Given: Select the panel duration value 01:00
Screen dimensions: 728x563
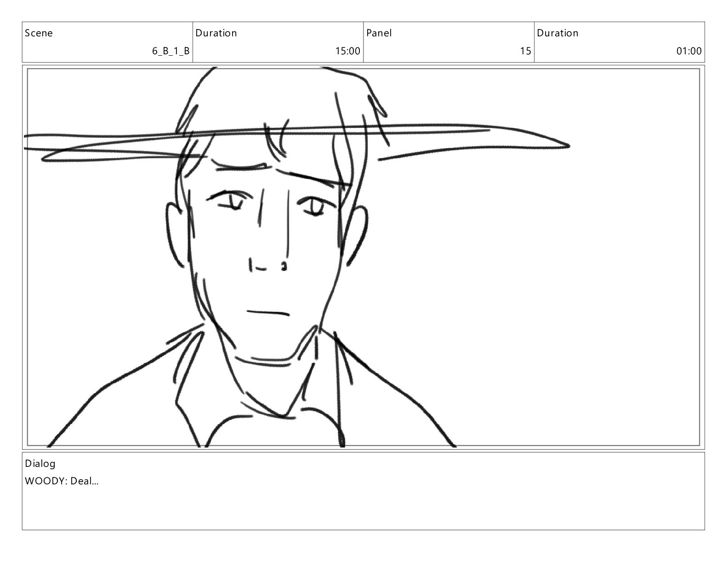Looking at the screenshot, I should click(689, 51).
